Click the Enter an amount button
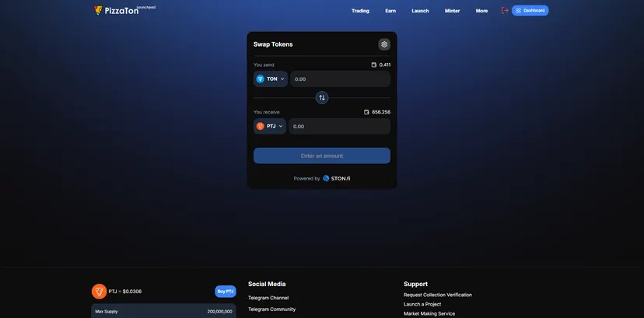 (321, 156)
